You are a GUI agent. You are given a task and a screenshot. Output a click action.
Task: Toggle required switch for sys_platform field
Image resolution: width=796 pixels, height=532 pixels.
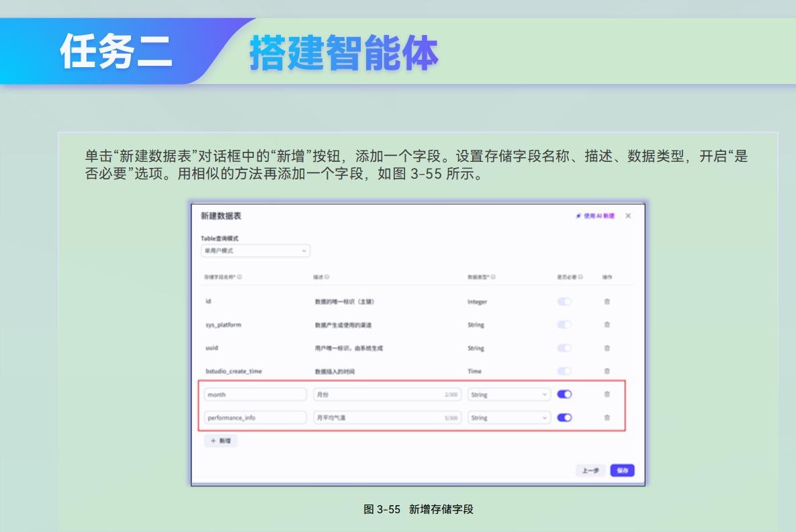(x=564, y=325)
